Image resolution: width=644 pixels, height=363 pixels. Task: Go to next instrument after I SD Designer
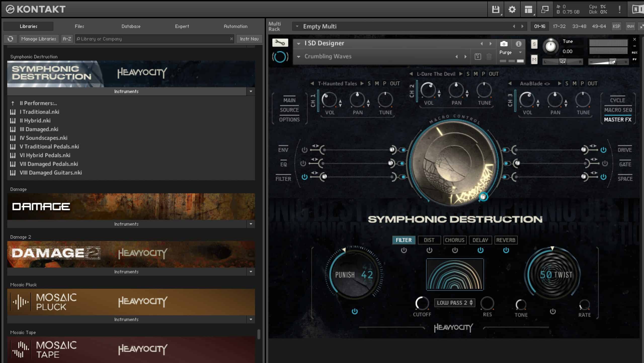pyautogui.click(x=491, y=44)
